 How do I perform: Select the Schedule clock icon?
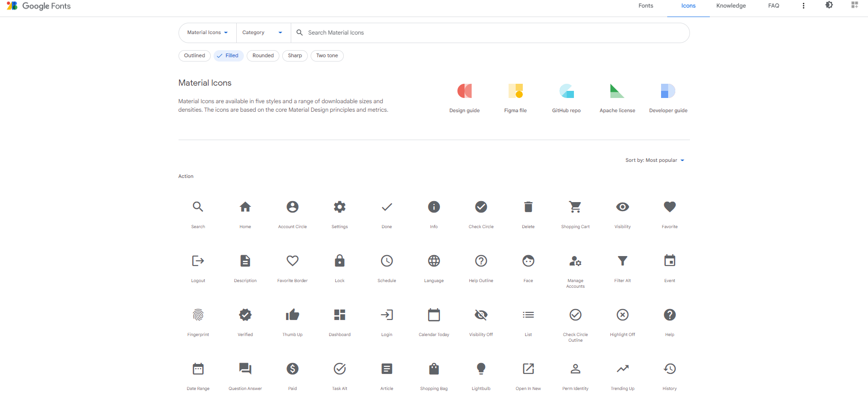387,261
